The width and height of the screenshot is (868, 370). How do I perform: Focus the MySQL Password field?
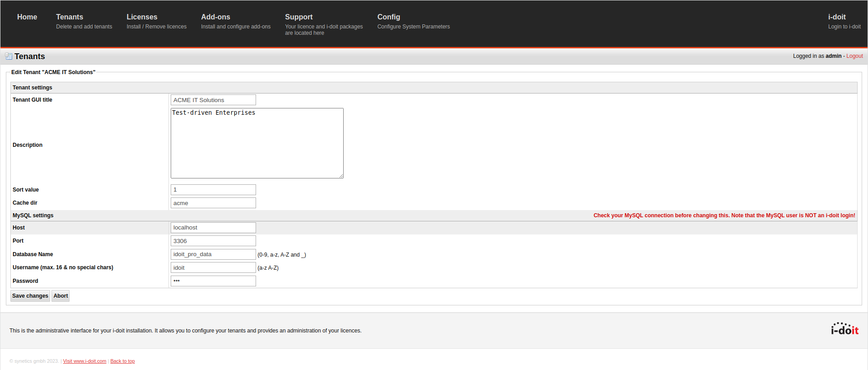213,281
